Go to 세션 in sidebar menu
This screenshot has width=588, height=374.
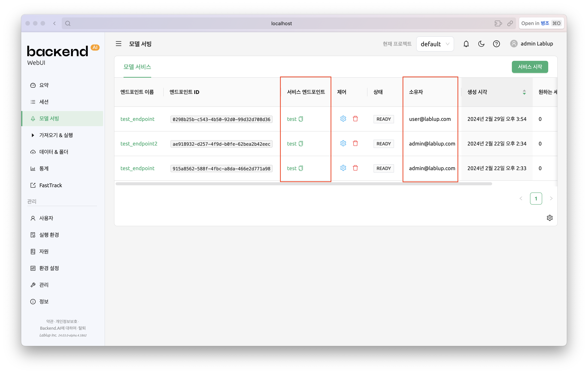(x=44, y=102)
